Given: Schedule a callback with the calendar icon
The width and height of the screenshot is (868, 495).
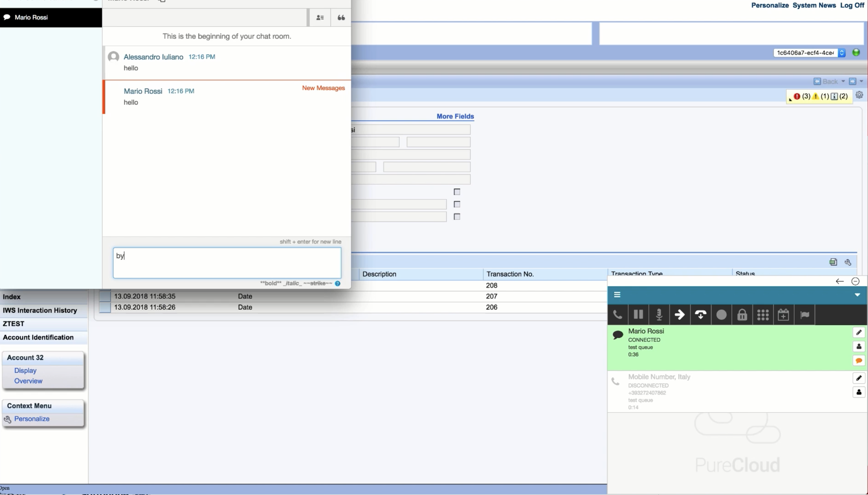Looking at the screenshot, I should [x=784, y=314].
